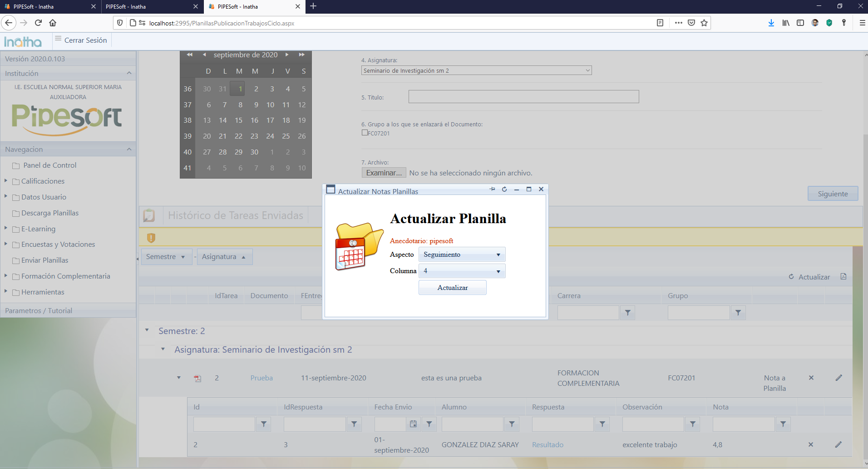Expand the Calificaciones tree node

(x=6, y=181)
